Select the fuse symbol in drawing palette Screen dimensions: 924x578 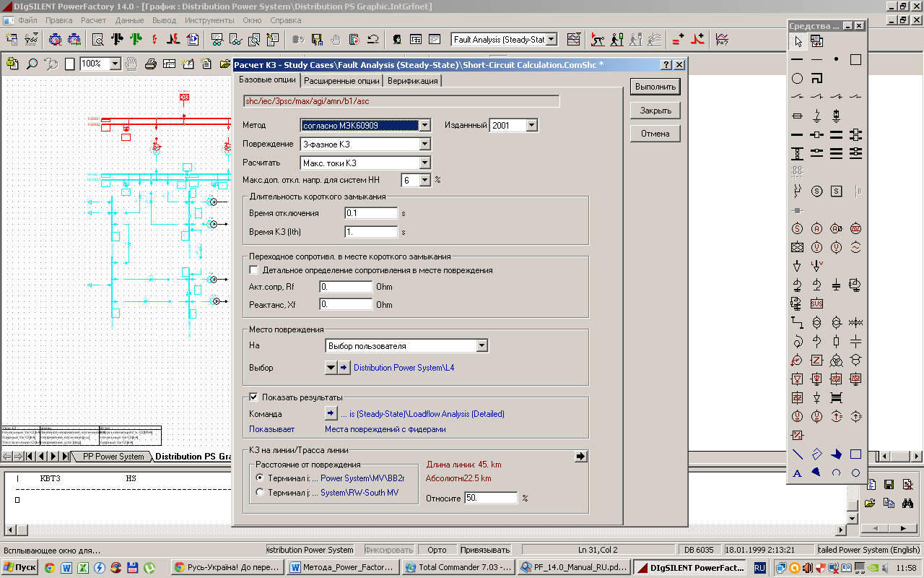pos(798,116)
